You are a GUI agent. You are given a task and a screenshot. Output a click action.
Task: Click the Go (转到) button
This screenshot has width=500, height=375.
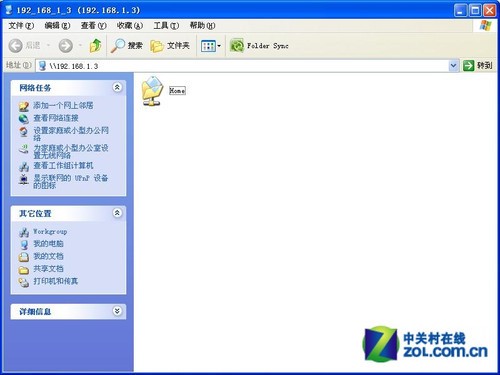tap(477, 66)
